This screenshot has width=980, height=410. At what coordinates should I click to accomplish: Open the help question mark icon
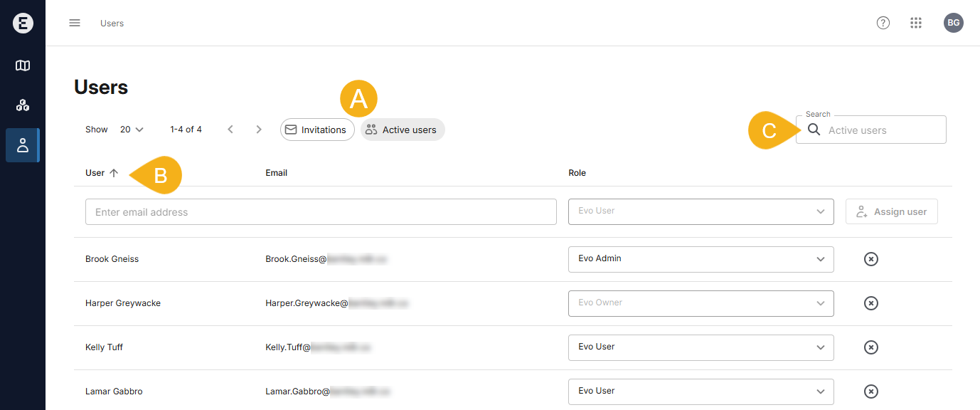(x=883, y=23)
